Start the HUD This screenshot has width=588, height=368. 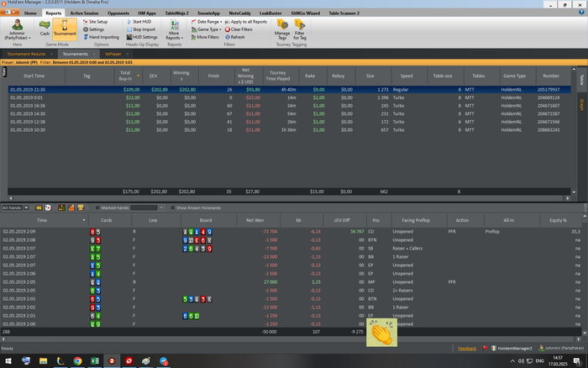(139, 22)
